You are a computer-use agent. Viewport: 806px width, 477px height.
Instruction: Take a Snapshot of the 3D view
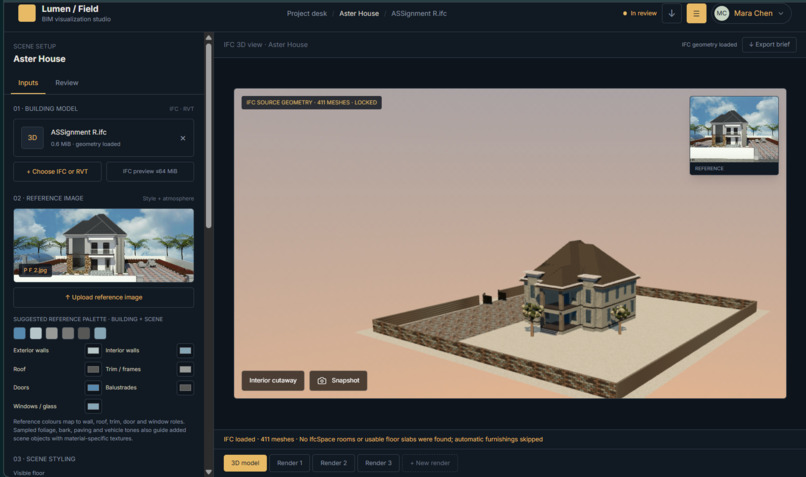pos(338,380)
